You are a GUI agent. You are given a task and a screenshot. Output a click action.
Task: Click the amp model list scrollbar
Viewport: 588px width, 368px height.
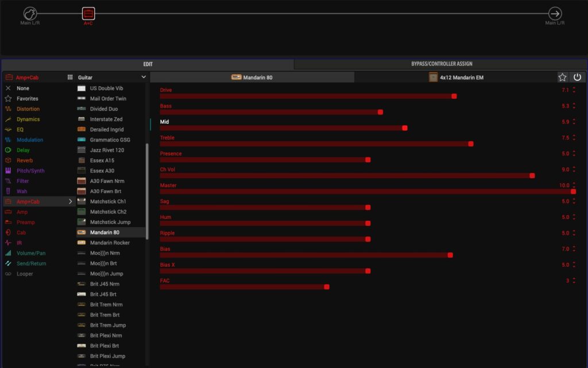(147, 190)
